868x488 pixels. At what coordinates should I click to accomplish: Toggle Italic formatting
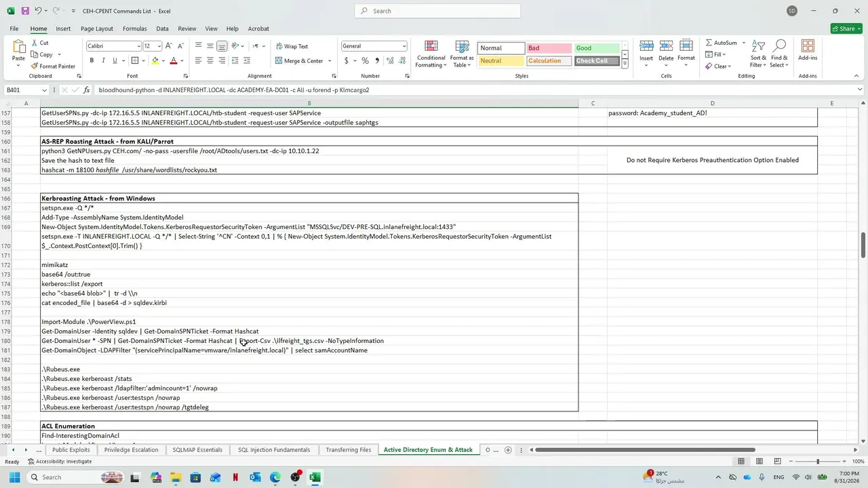pos(103,61)
